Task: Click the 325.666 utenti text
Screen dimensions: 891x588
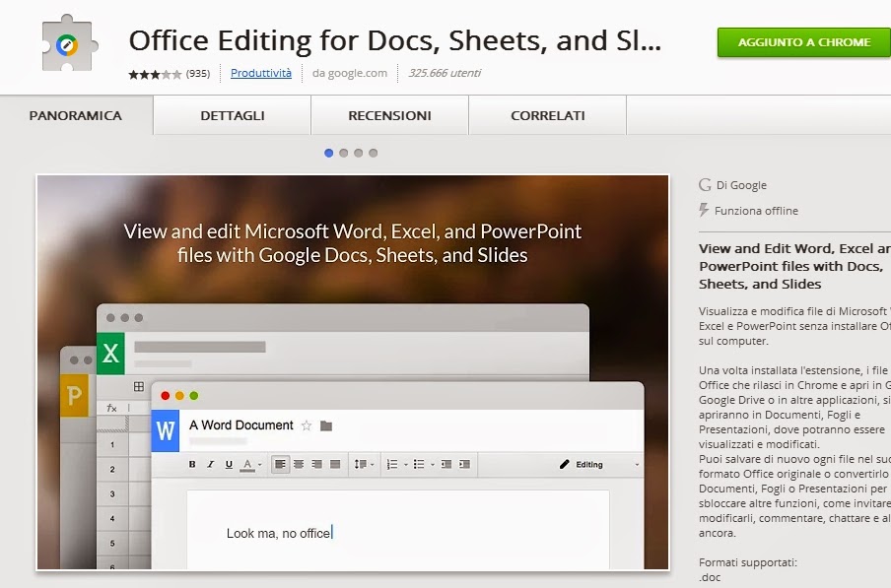Action: pyautogui.click(x=445, y=73)
